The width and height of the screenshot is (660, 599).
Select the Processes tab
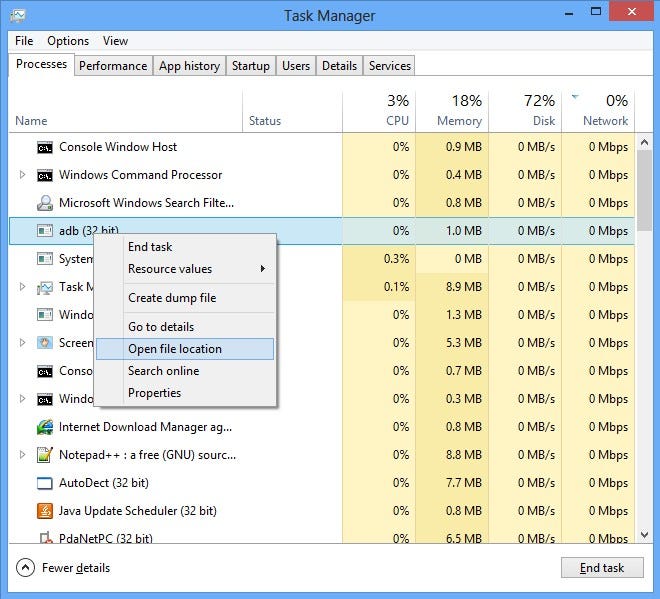41,64
